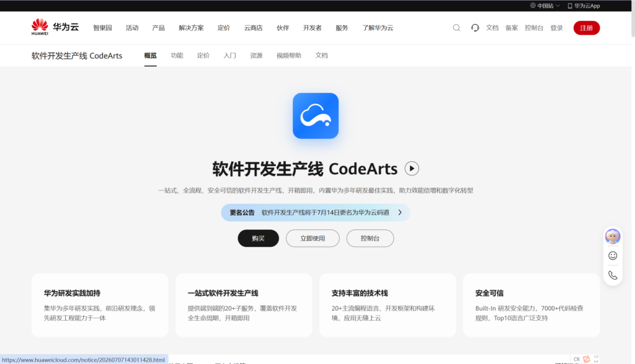
Task: Click the 华为研发实践加持 card
Action: (100, 305)
